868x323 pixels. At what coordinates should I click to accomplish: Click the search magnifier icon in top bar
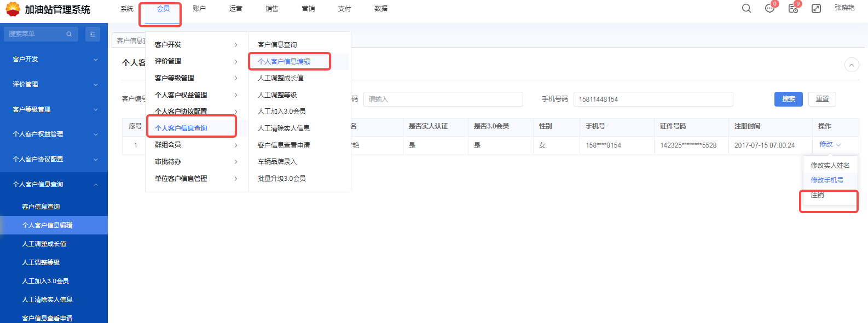click(x=747, y=9)
